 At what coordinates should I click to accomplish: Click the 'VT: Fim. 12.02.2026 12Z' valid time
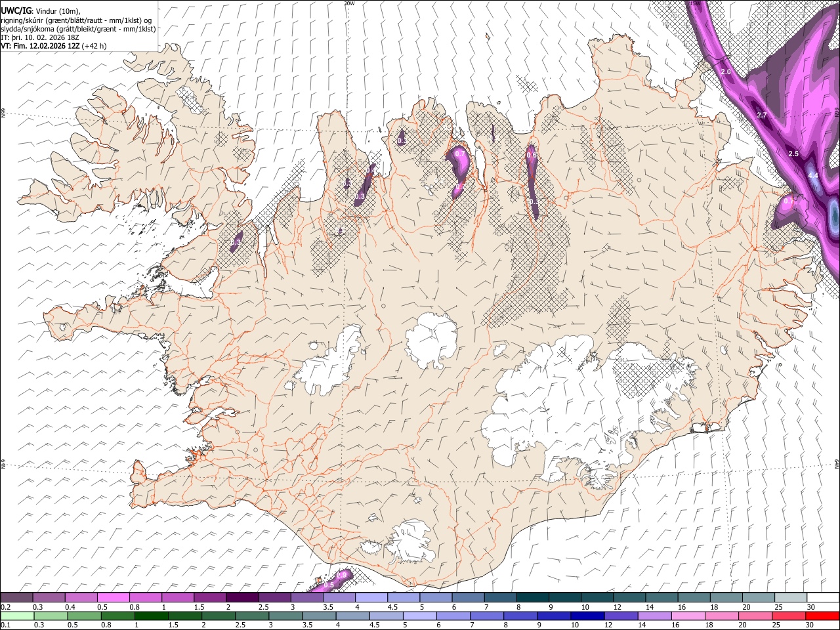point(41,46)
